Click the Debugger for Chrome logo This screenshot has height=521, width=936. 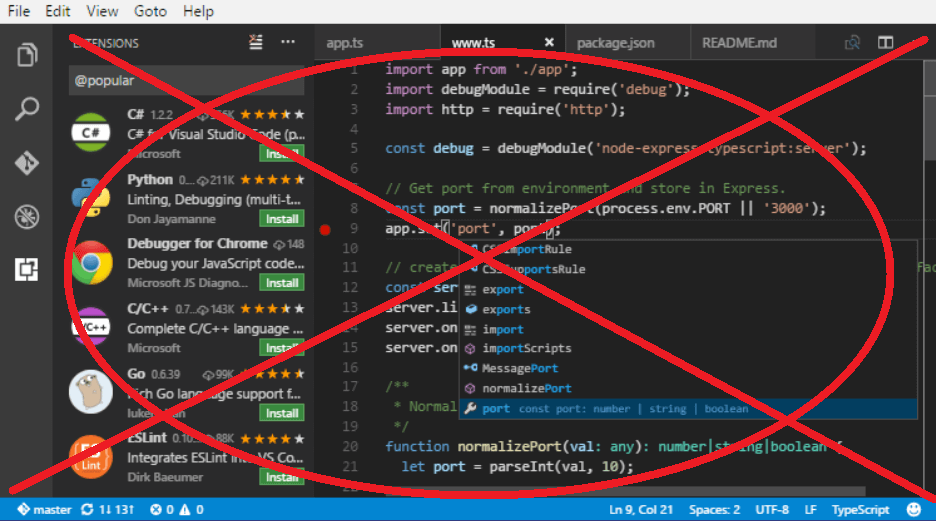(x=91, y=262)
